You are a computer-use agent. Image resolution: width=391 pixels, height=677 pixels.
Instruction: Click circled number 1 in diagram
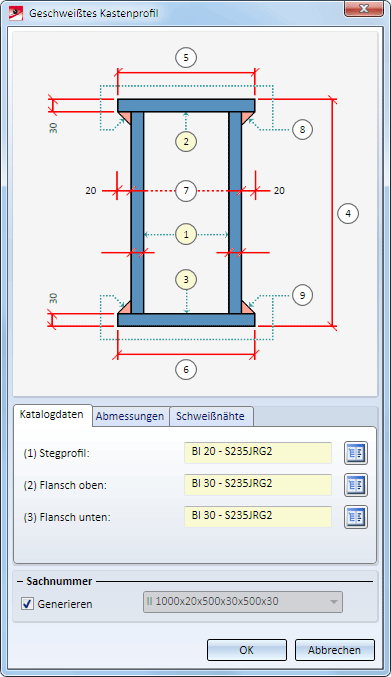click(x=186, y=234)
